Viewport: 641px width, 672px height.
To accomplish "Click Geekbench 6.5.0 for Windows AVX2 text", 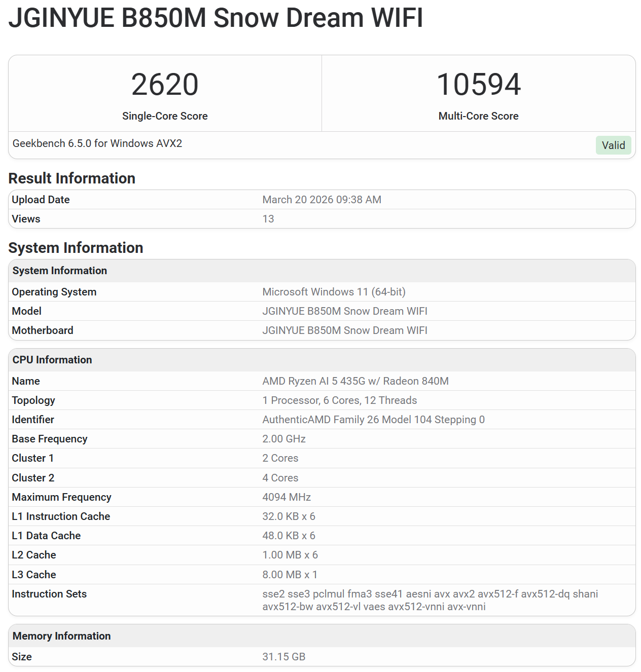I will coord(97,143).
